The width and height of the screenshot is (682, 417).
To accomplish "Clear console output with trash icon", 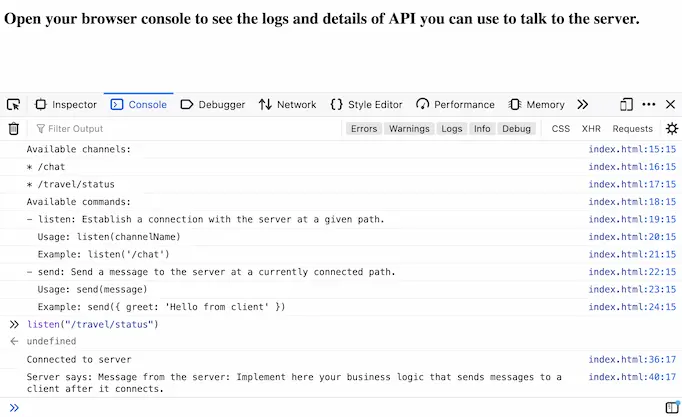I will pyautogui.click(x=13, y=128).
